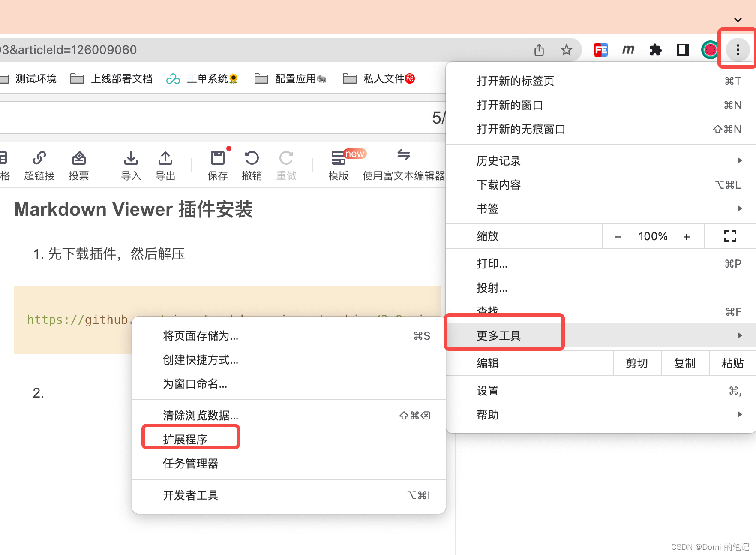Select 打开新的标签页 menu item

click(x=601, y=81)
